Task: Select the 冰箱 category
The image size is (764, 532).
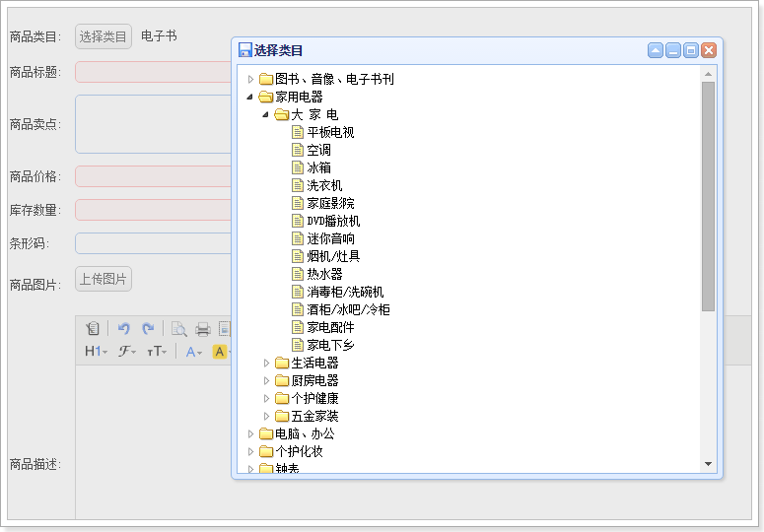Action: click(318, 167)
